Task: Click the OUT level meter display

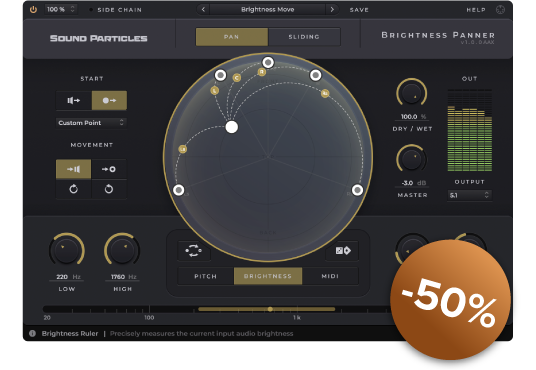Action: [470, 130]
